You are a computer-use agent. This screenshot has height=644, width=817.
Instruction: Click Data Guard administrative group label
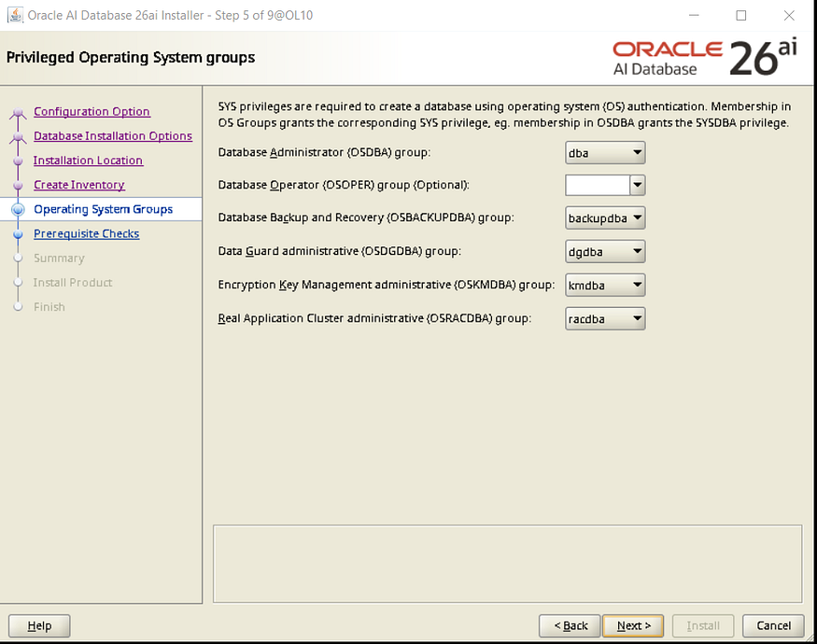[x=339, y=251]
